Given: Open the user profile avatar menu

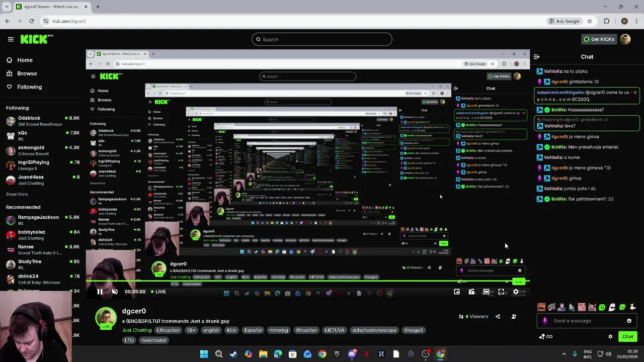Looking at the screenshot, I should coord(625,39).
